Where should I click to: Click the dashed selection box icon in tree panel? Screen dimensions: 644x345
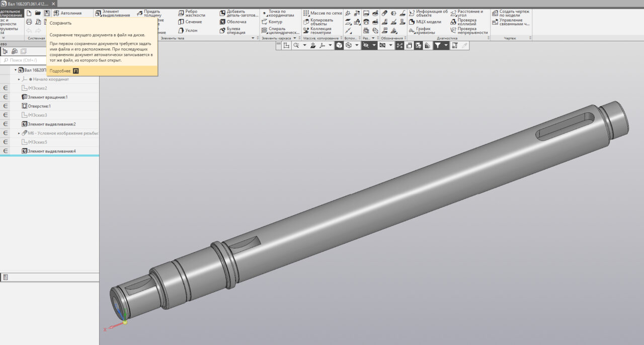[x=24, y=51]
